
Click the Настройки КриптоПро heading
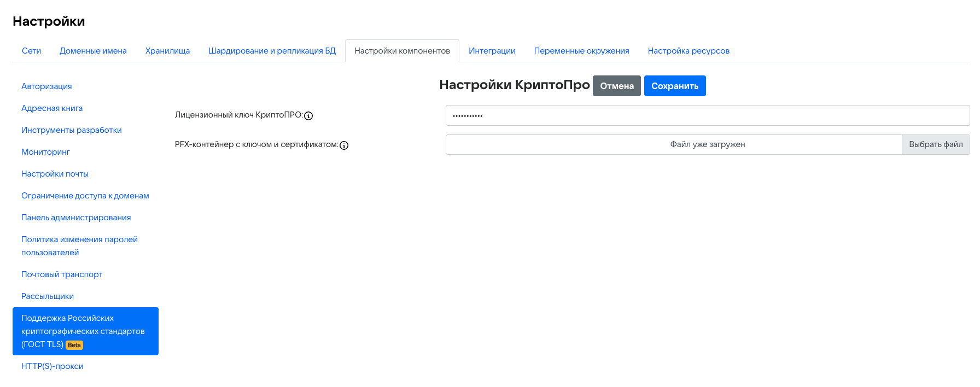pos(515,85)
